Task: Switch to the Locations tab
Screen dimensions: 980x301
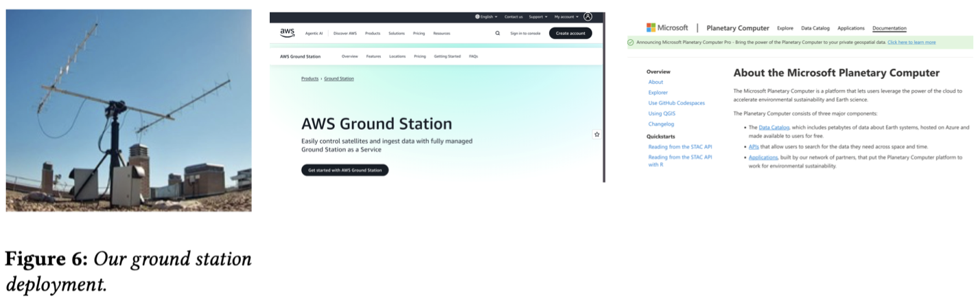Action: [x=397, y=56]
